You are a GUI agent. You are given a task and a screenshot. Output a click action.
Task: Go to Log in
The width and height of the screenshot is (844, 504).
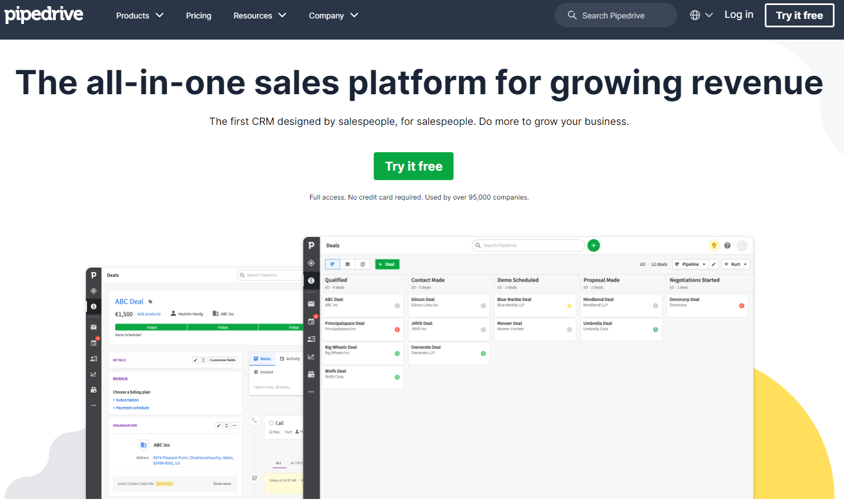(739, 14)
